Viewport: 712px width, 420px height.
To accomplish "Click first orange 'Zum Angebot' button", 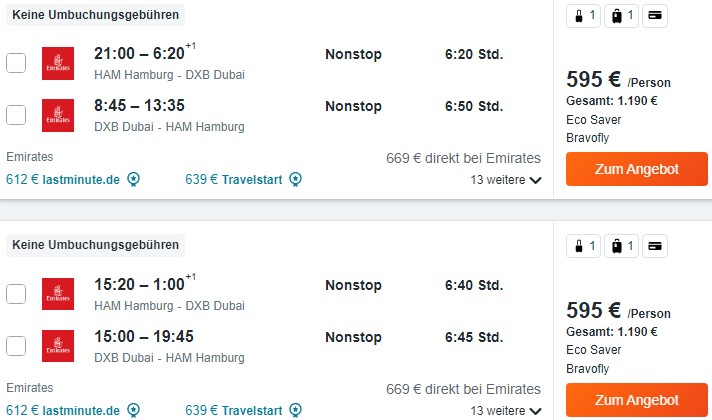I will coord(637,169).
